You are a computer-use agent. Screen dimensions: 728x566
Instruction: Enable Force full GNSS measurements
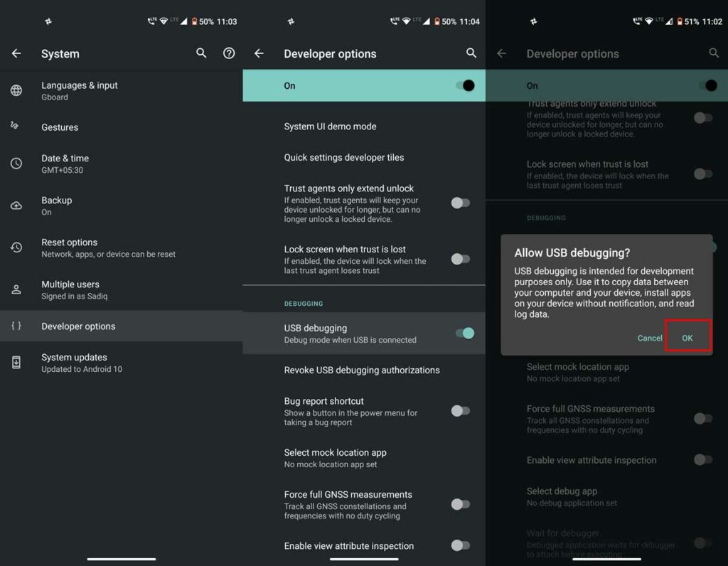point(460,504)
